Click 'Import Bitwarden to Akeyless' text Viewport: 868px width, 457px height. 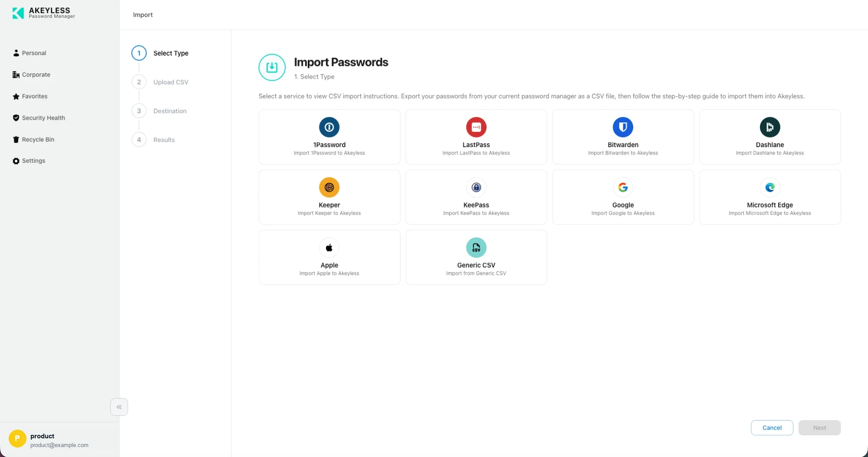point(623,153)
